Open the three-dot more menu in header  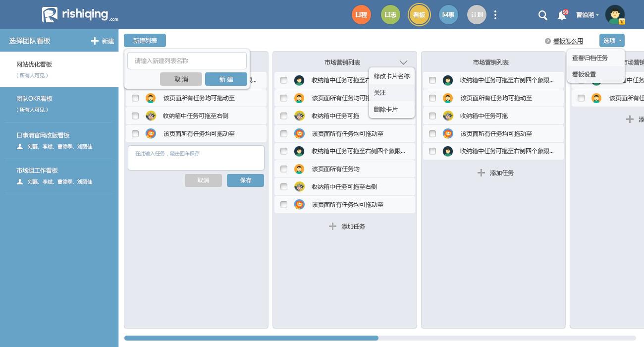point(495,15)
